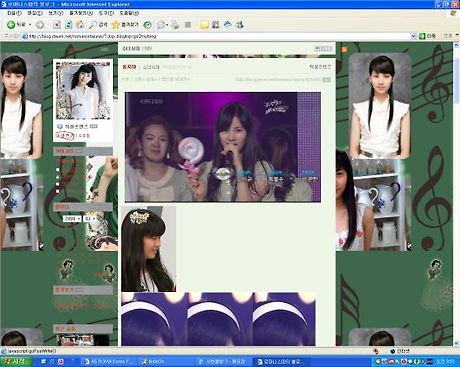Image resolution: width=460 pixels, height=367 pixels.
Task: Expand the address bar dropdown arrow
Action: click(414, 36)
